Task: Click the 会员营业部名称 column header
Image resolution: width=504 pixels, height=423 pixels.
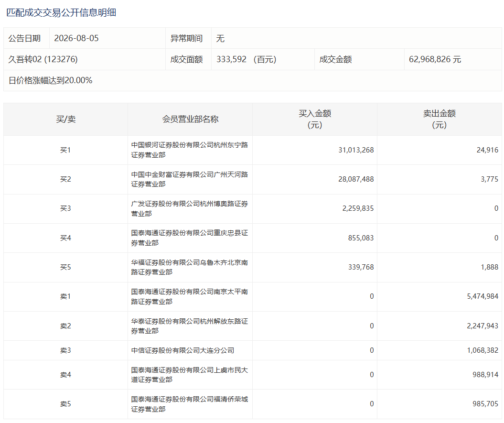Action: [190, 119]
